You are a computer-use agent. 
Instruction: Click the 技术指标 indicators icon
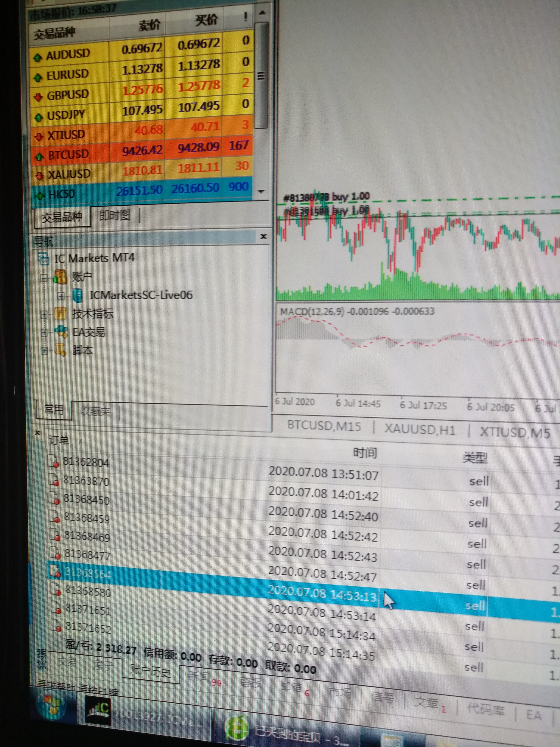pyautogui.click(x=60, y=313)
